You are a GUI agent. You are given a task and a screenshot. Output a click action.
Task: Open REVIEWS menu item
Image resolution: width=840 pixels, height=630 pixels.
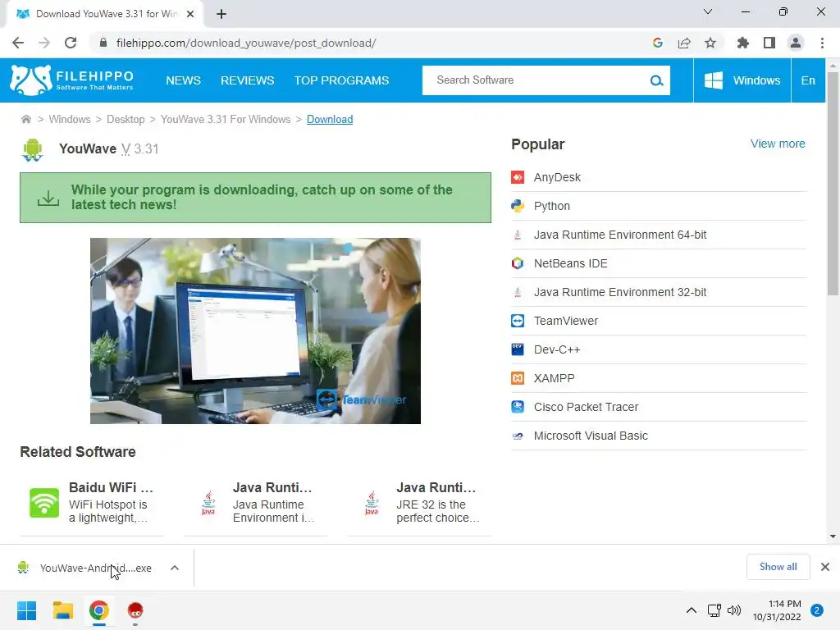(x=248, y=80)
